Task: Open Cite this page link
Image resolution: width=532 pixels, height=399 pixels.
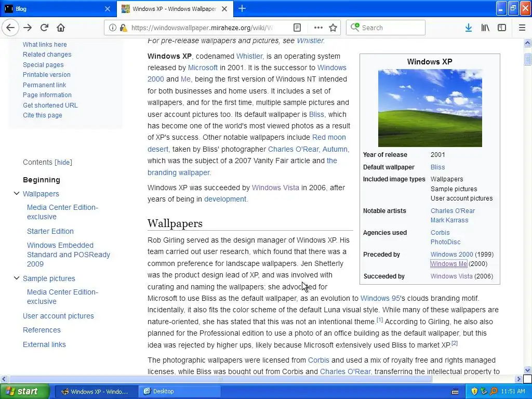Action: tap(43, 115)
